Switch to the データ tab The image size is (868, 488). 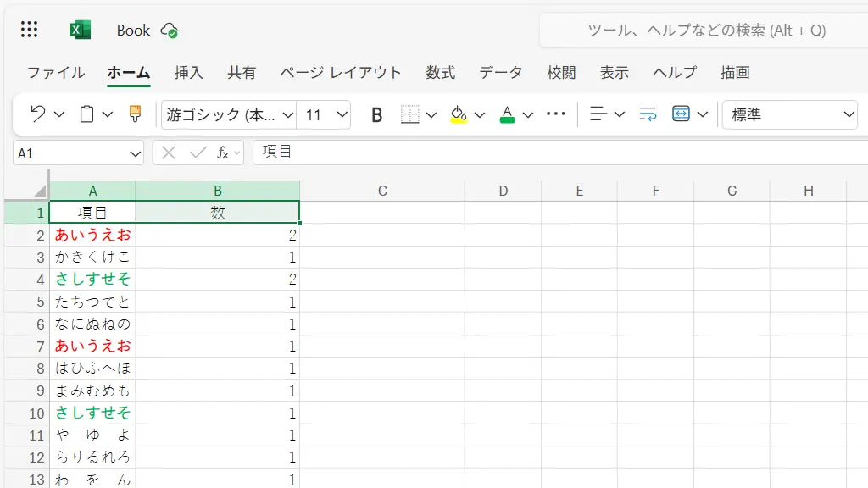point(501,73)
